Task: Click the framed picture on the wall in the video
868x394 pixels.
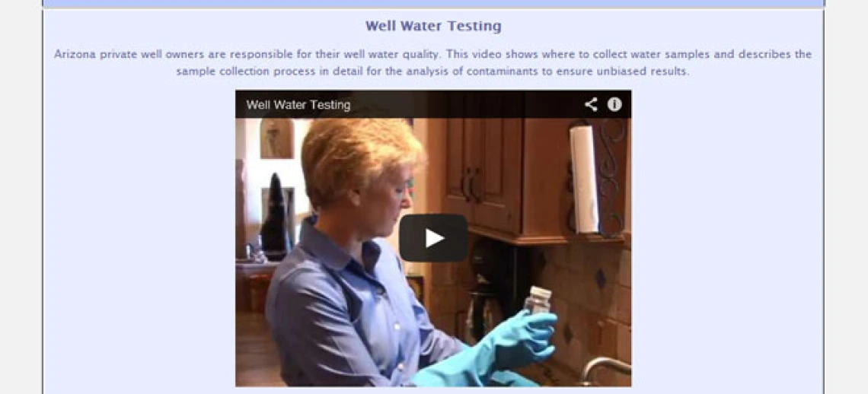Action: pyautogui.click(x=276, y=138)
